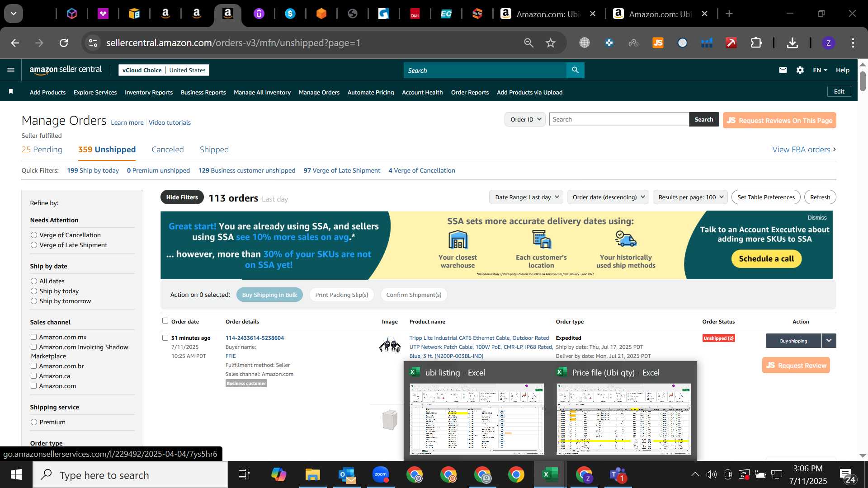868x488 pixels.
Task: Select Ship by tomorrow radio option
Action: click(34, 301)
